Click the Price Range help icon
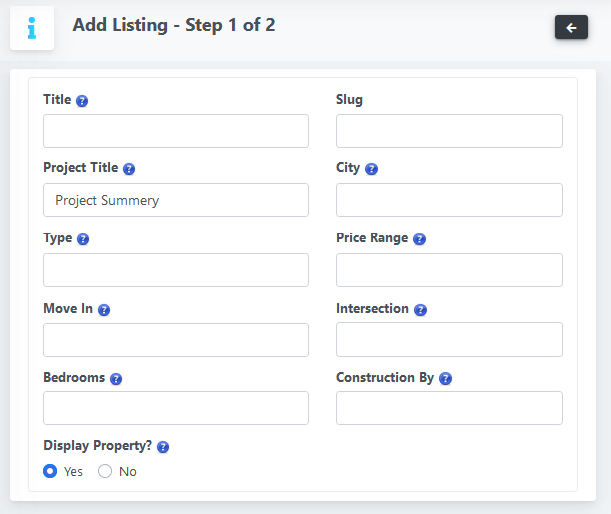611x514 pixels. 419,239
